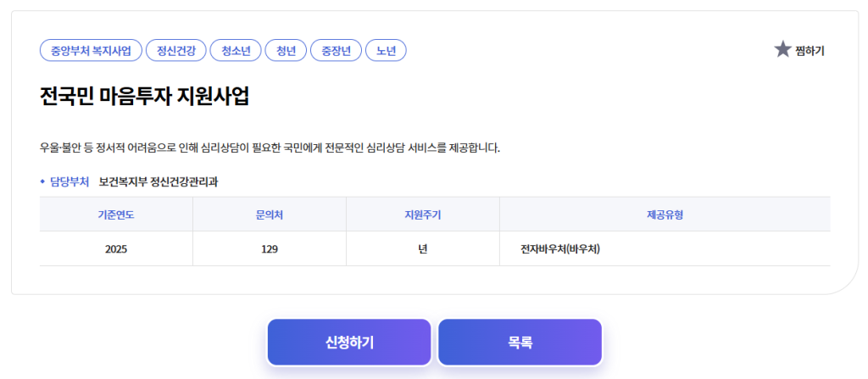
Task: Click the service description sentence
Action: tap(270, 148)
